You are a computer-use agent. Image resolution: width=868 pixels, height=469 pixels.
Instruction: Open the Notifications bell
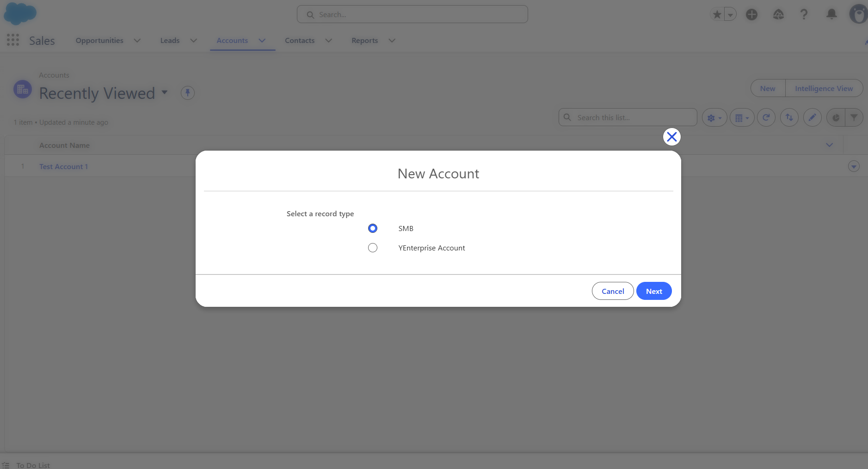(831, 14)
